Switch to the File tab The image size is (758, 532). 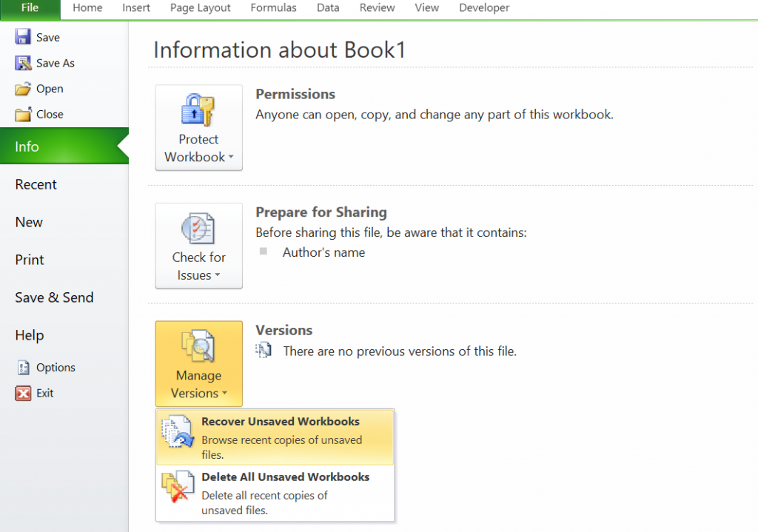[30, 8]
